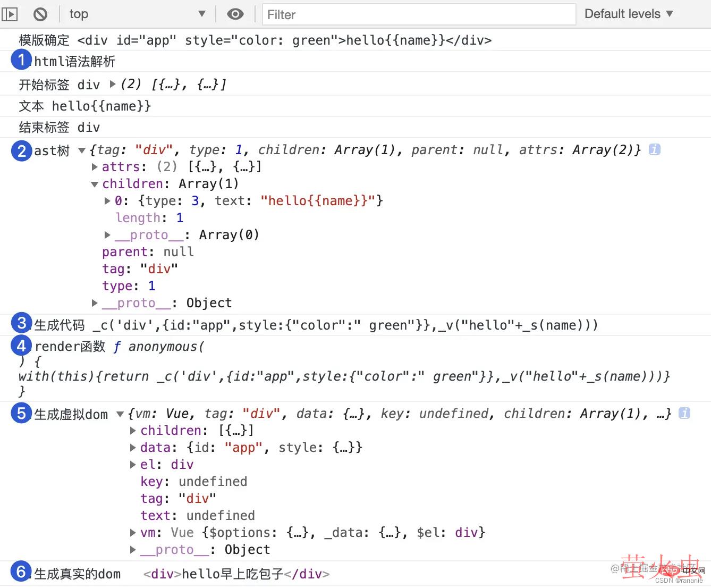Open the top context selector dropdown

[137, 14]
